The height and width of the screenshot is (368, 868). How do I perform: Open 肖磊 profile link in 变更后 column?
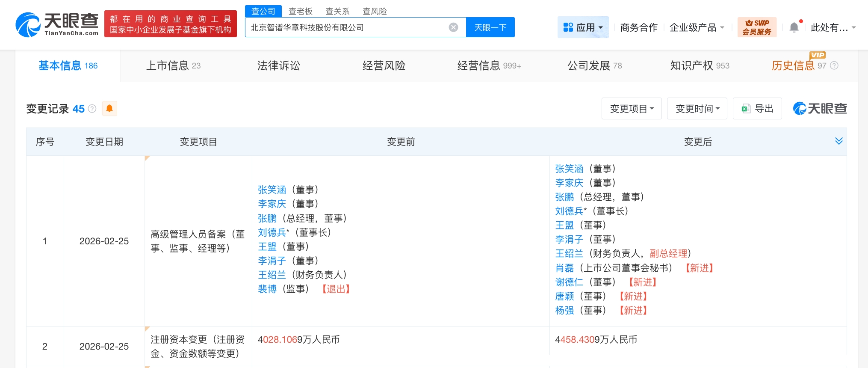(564, 268)
